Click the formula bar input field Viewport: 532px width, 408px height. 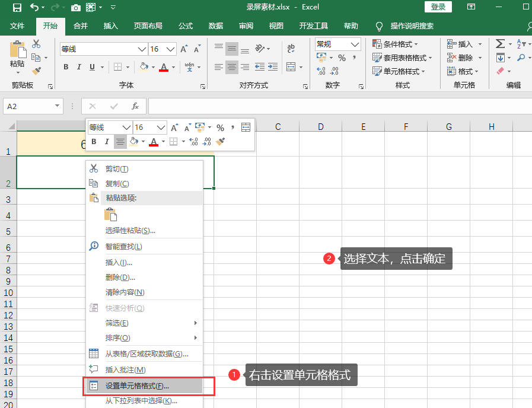(x=340, y=106)
